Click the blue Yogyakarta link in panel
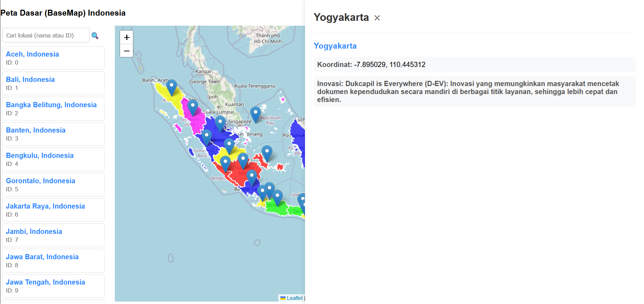 tap(335, 46)
